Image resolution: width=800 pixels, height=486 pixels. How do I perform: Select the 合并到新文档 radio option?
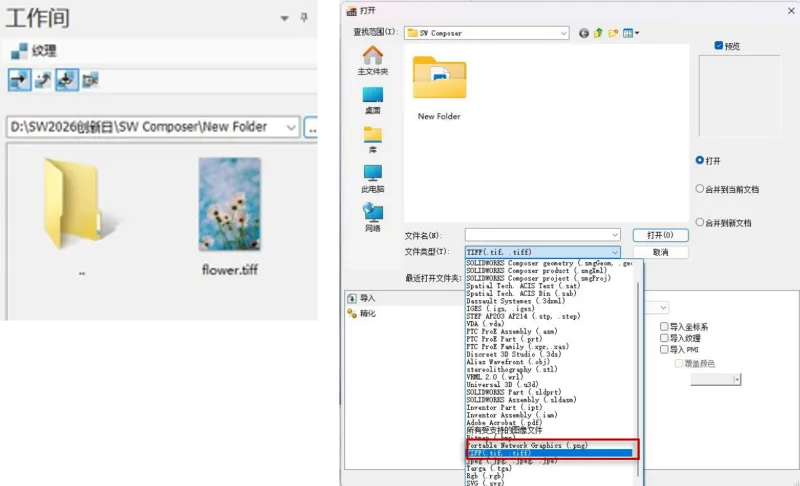pos(699,222)
